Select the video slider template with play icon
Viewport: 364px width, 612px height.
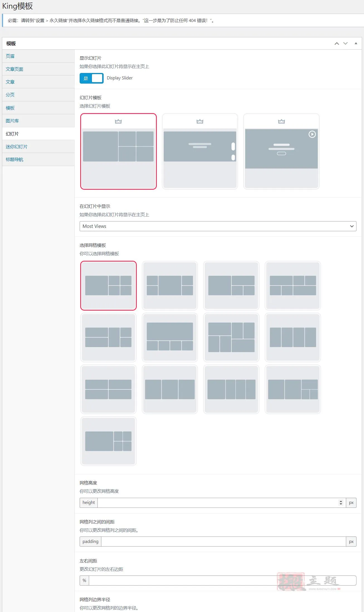tap(281, 151)
